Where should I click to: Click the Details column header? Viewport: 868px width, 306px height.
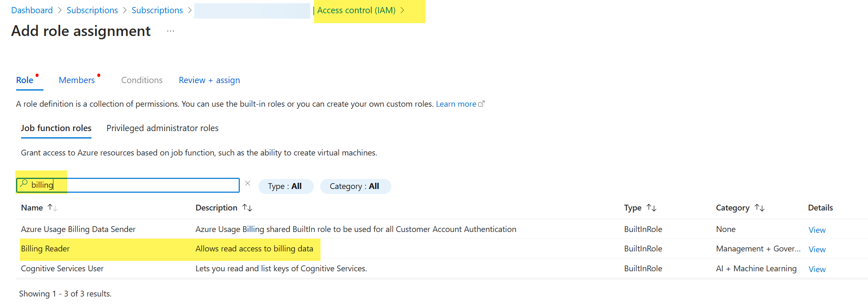click(820, 208)
